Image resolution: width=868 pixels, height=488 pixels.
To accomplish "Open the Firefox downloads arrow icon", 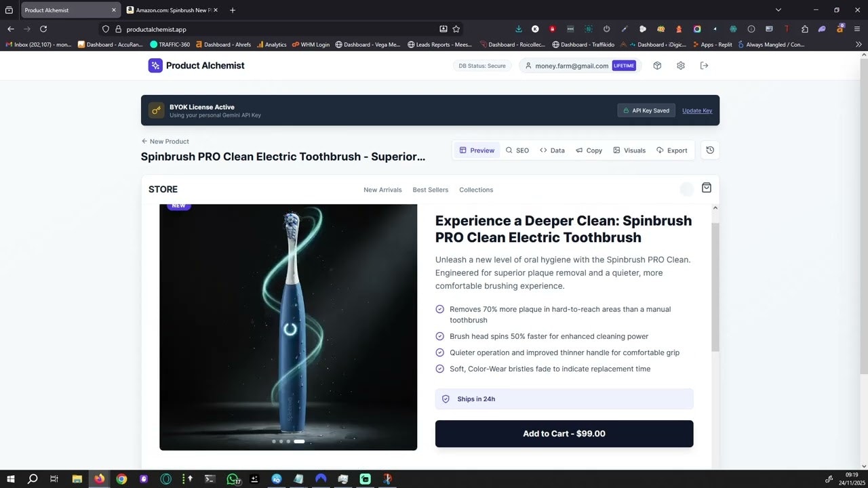I will (519, 29).
